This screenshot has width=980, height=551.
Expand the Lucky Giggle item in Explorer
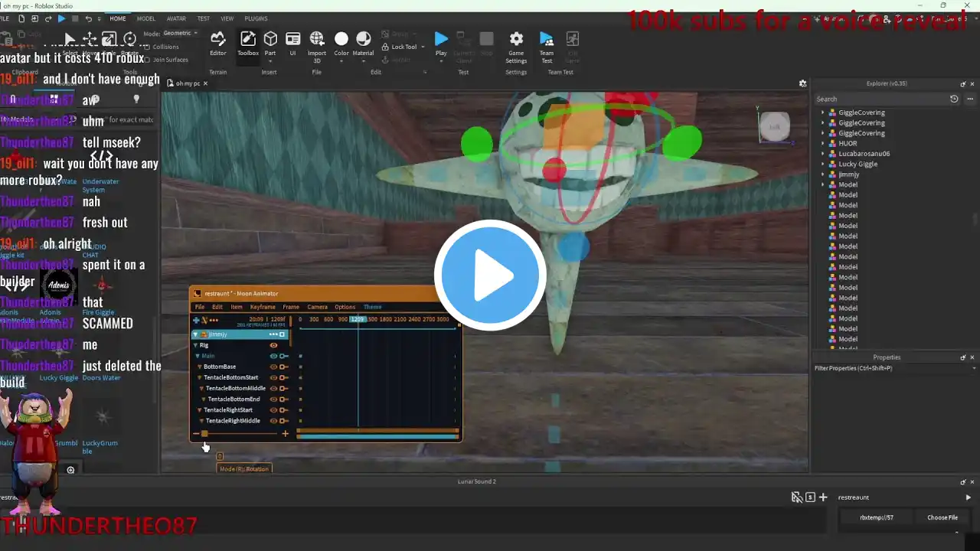823,164
